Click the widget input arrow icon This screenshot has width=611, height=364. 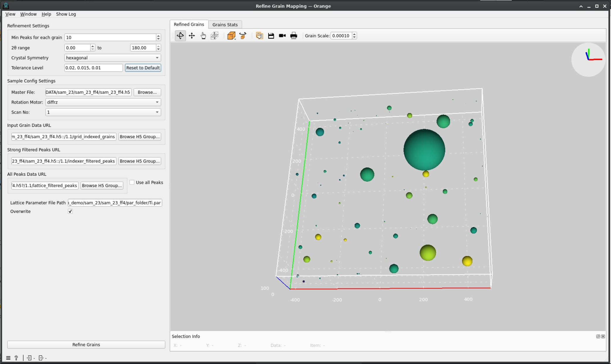[x=29, y=358]
